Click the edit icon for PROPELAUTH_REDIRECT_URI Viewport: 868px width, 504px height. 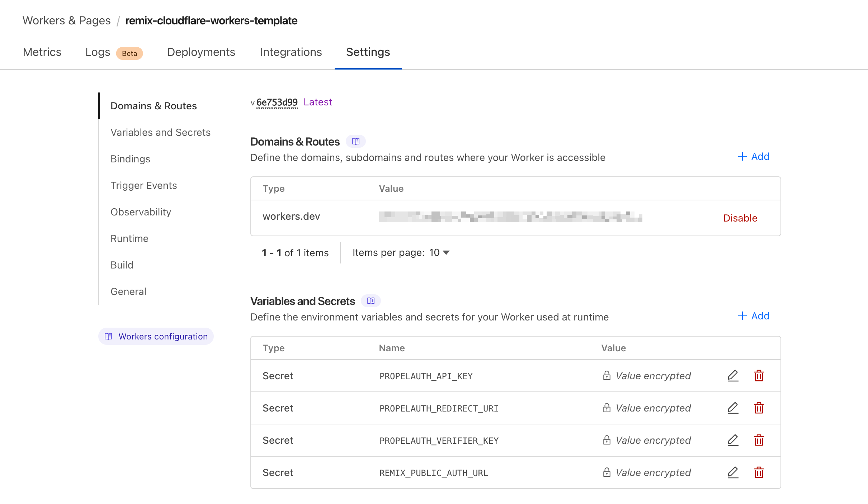tap(733, 408)
